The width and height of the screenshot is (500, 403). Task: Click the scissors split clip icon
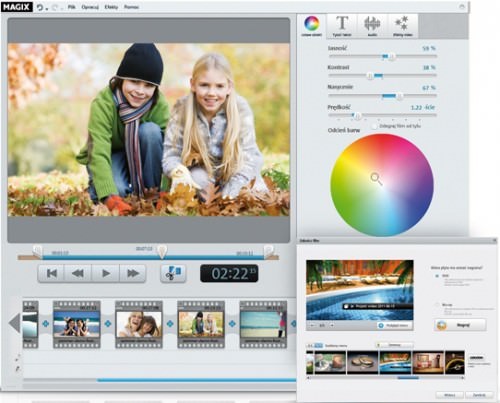coord(173,273)
